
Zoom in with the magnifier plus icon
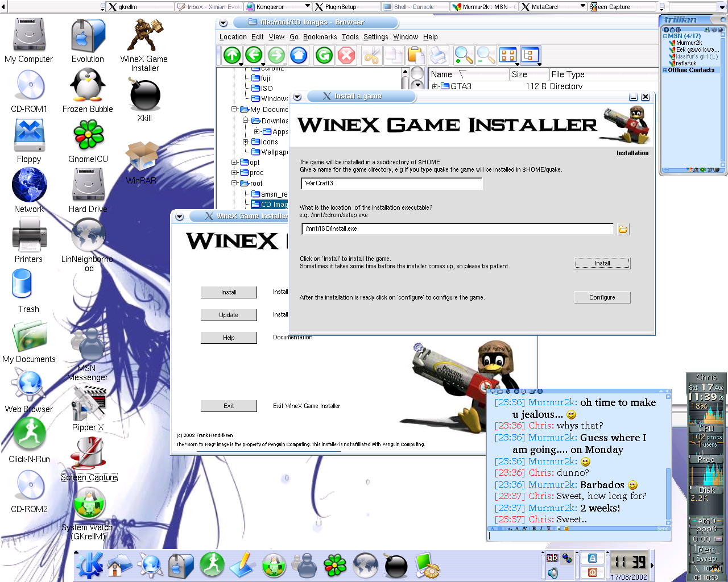coord(464,55)
